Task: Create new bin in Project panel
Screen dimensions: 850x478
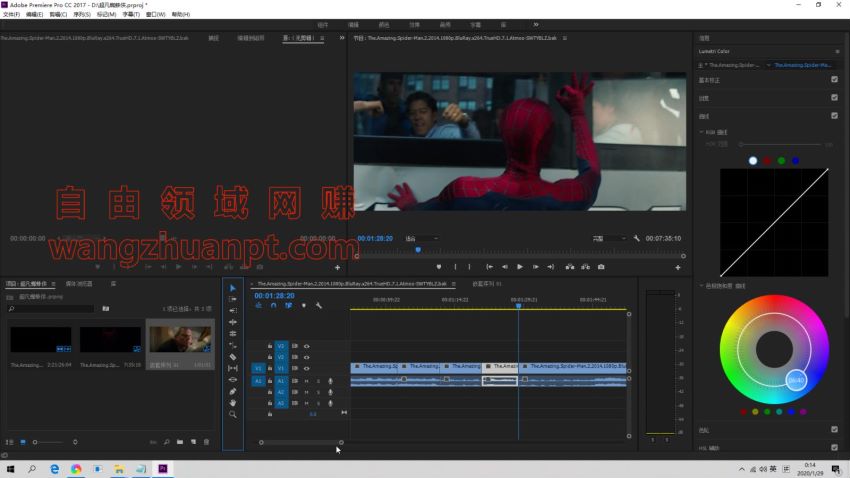Action: click(x=180, y=442)
